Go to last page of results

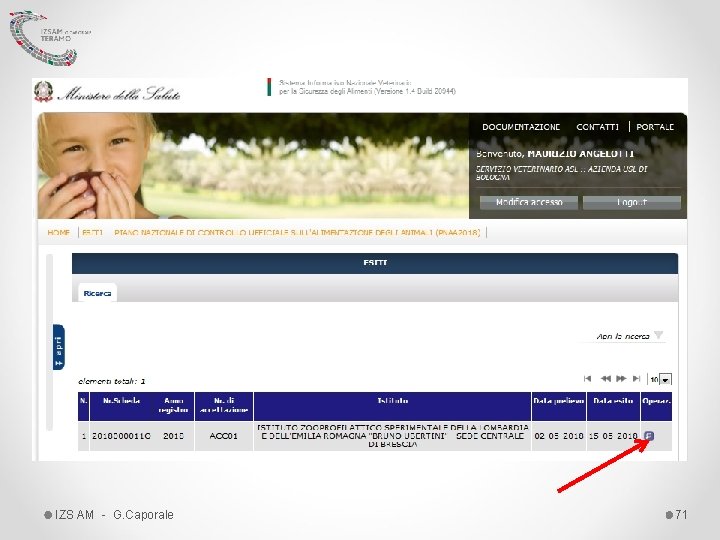point(636,379)
